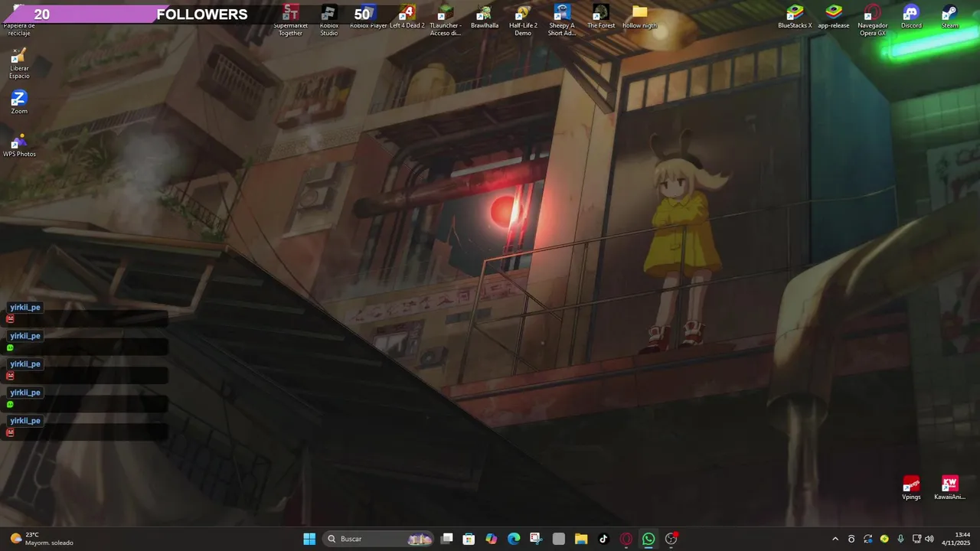Select the Steam desktop shortcut
980x551 pixels.
(x=949, y=17)
